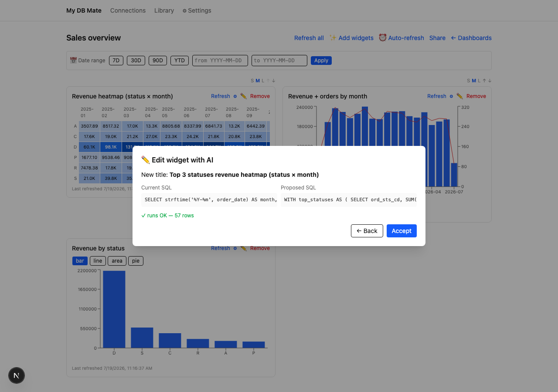This screenshot has width=558, height=392.
Task: Click Refresh all
Action: point(309,38)
